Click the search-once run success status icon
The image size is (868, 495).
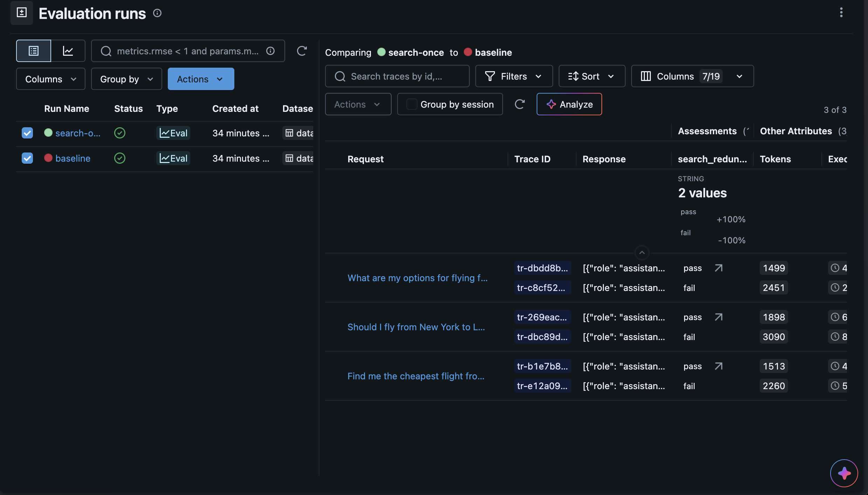point(120,133)
